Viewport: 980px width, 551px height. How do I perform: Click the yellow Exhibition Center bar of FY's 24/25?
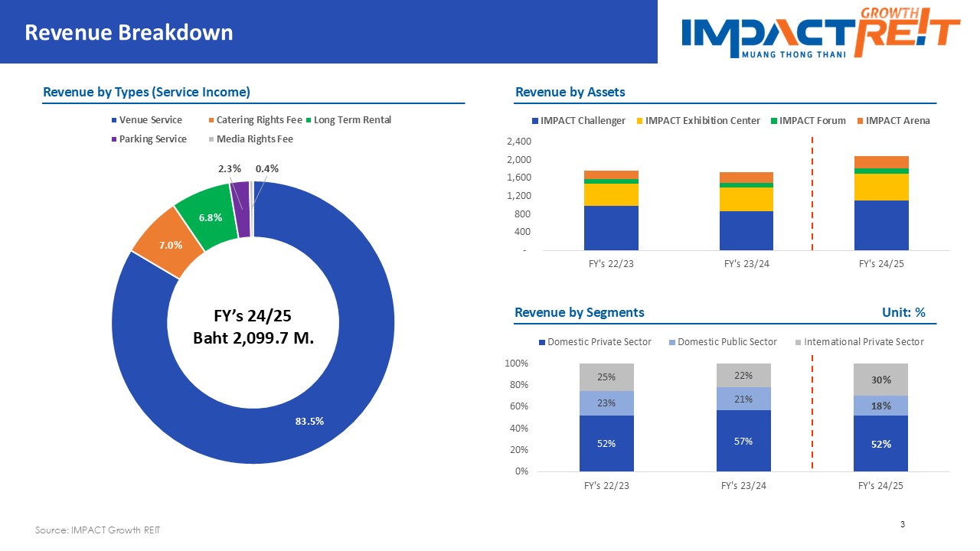click(881, 187)
